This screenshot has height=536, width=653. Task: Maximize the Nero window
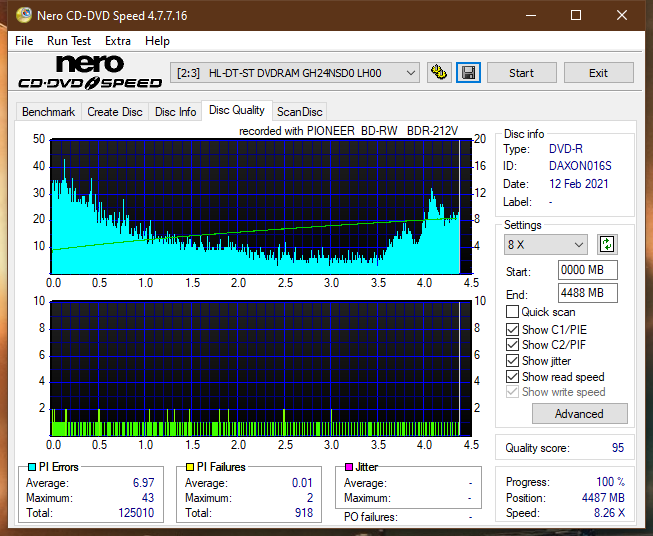(576, 15)
